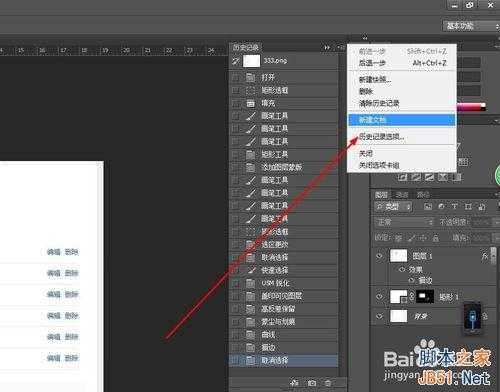Image resolution: width=500 pixels, height=392 pixels.
Task: Set history brush source box at 曲线
Action: click(236, 335)
